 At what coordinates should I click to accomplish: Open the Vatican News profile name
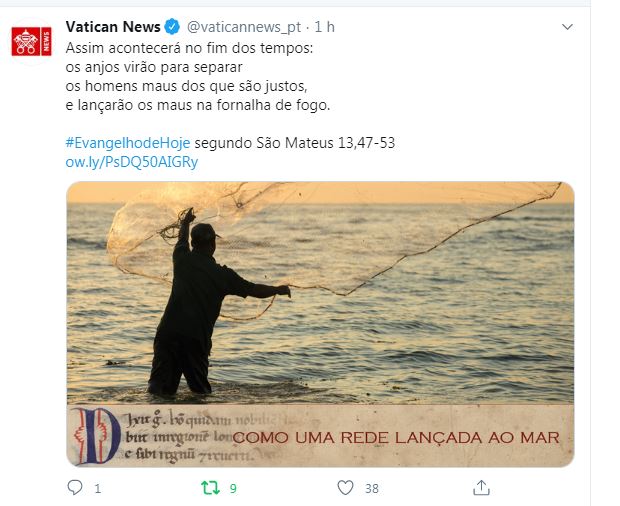(x=113, y=27)
